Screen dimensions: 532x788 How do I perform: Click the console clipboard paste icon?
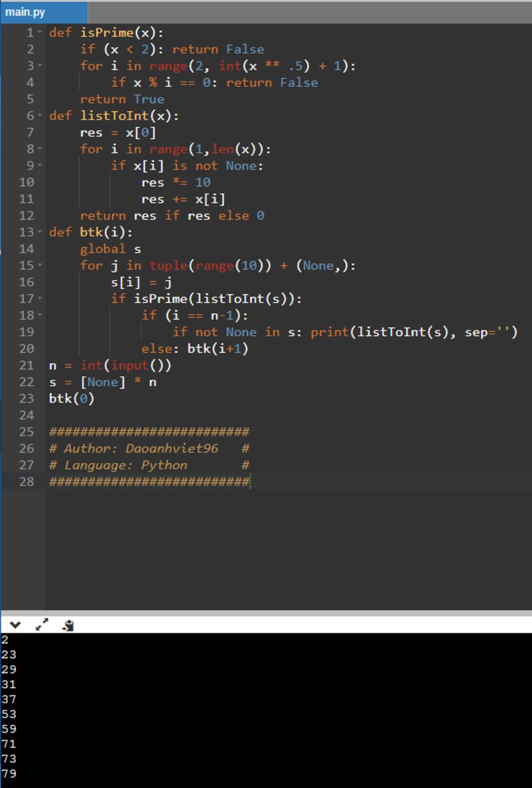pyautogui.click(x=68, y=625)
